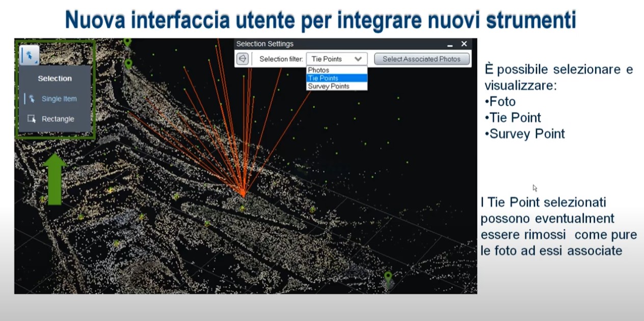This screenshot has width=644, height=321.
Task: Choose the Single Item selection mode label
Action: [x=59, y=99]
